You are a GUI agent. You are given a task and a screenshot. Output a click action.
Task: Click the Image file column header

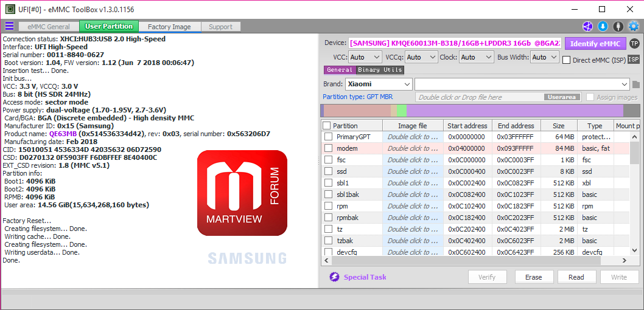[413, 125]
